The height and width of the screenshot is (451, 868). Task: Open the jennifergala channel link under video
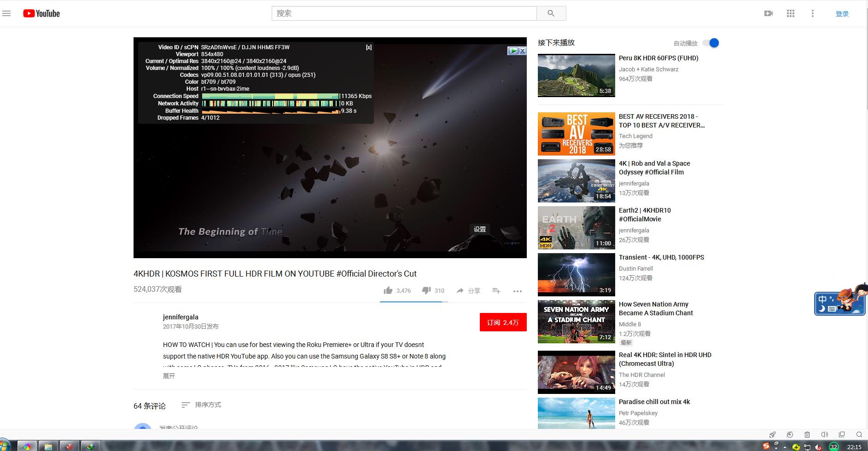(181, 317)
